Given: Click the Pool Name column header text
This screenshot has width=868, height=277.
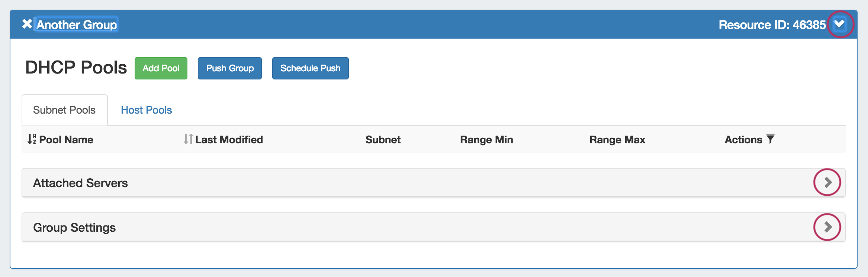Looking at the screenshot, I should (66, 140).
